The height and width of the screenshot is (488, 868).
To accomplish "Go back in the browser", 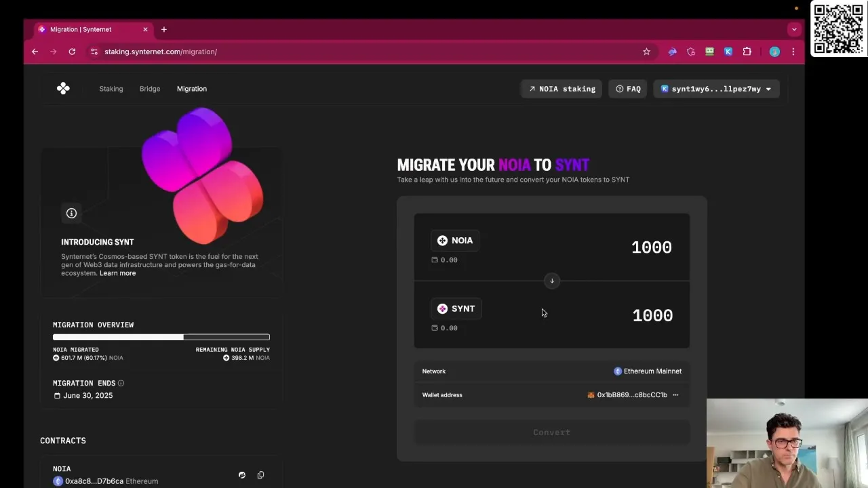I will coord(35,52).
